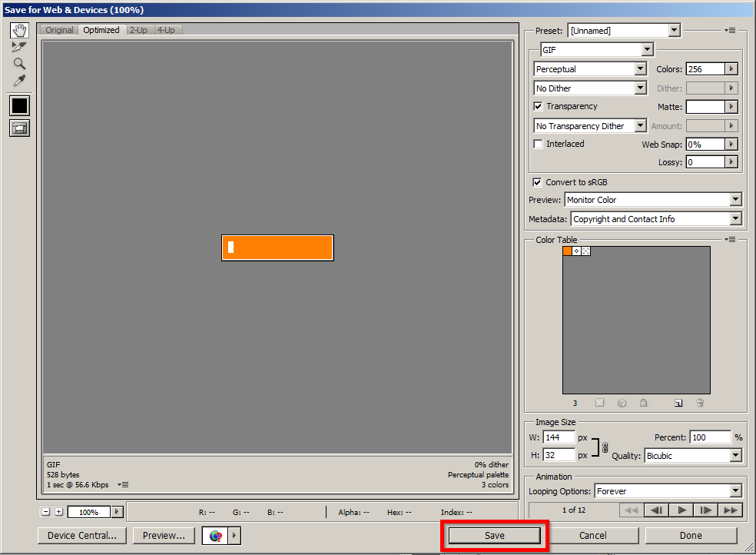Map selected colors to transparent icon
This screenshot has width=756, height=555.
pyautogui.click(x=599, y=403)
